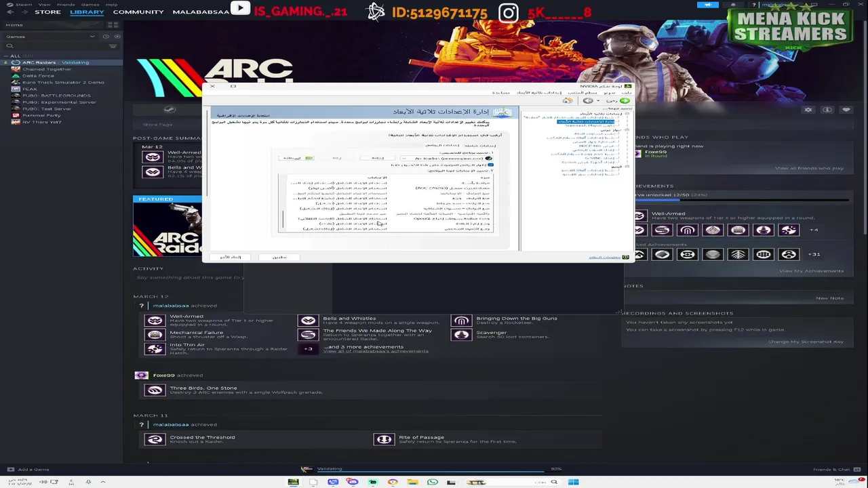Open Friends & Chat
The height and width of the screenshot is (488, 868).
pyautogui.click(x=835, y=469)
